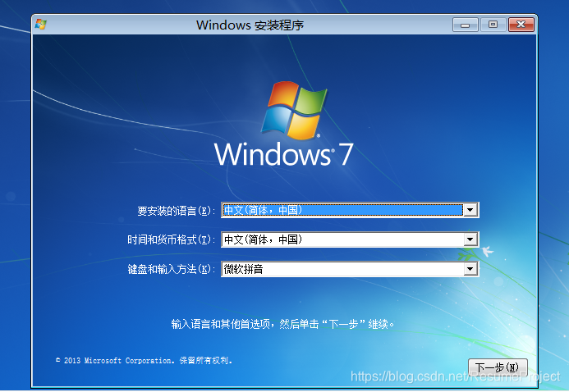Minimize the Windows 安装程序 window
This screenshot has height=392, width=569.
click(466, 25)
